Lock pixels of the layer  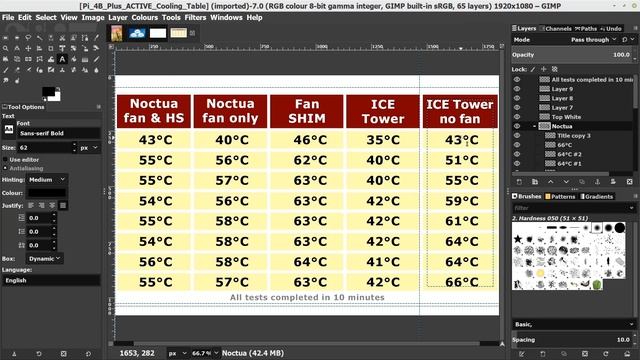point(533,69)
